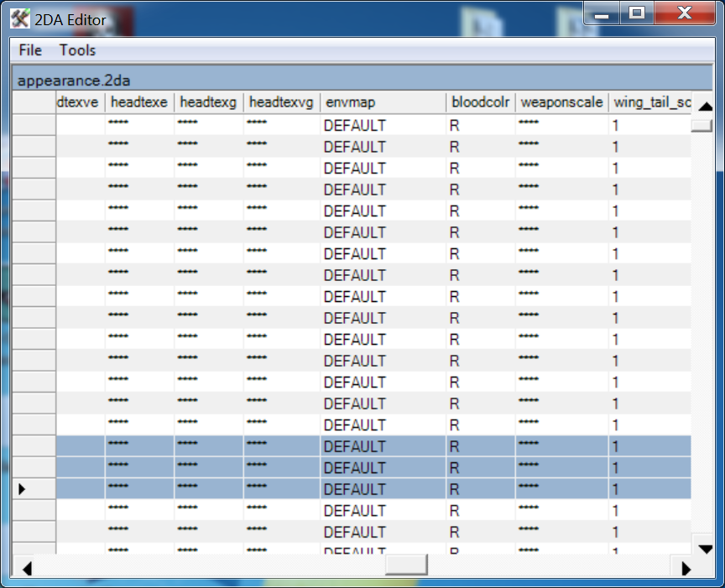This screenshot has width=725, height=588.
Task: Maximize the 2DA Editor window
Action: [x=638, y=13]
